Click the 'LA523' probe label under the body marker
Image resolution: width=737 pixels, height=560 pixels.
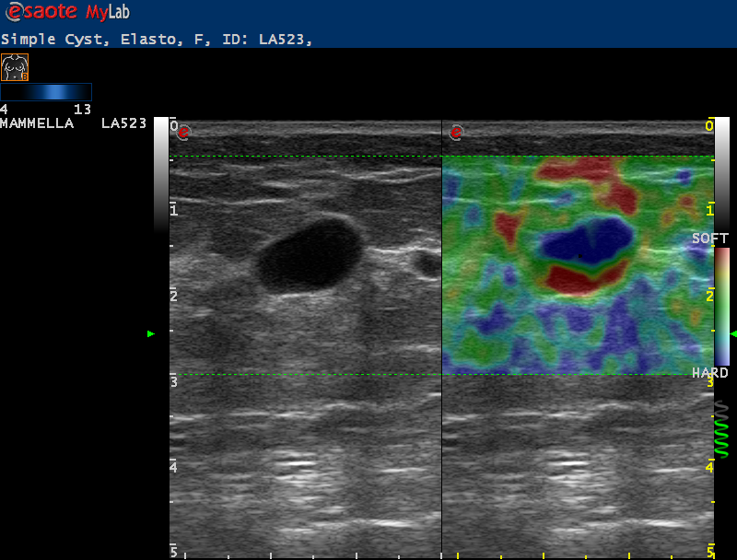tap(123, 123)
